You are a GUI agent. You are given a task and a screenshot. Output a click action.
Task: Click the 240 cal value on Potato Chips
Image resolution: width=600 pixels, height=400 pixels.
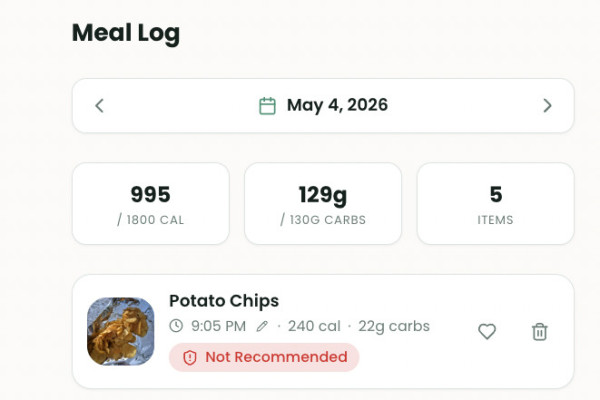(314, 326)
